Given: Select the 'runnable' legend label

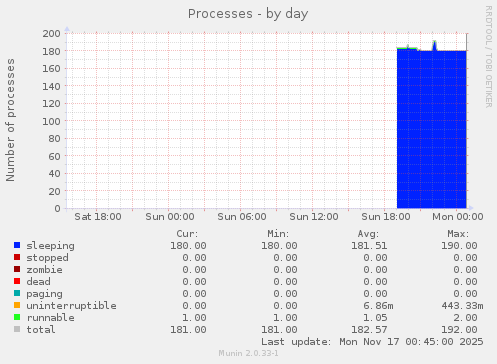Looking at the screenshot, I should [51, 318].
